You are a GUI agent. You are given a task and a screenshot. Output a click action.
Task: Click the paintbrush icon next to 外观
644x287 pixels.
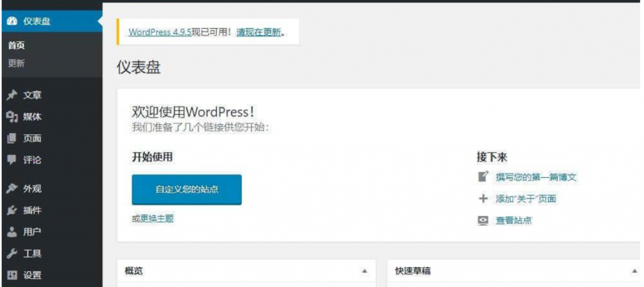point(12,189)
